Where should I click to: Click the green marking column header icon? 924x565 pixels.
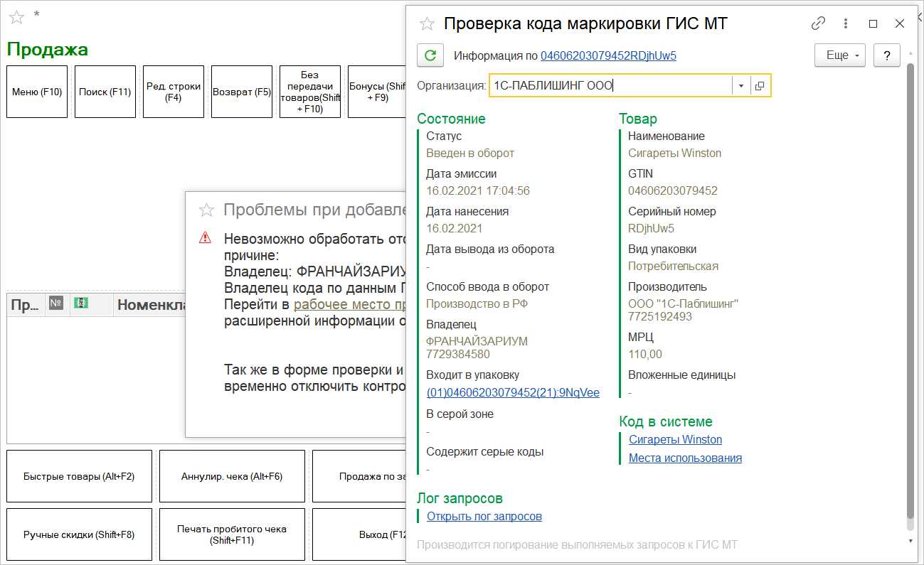[82, 303]
